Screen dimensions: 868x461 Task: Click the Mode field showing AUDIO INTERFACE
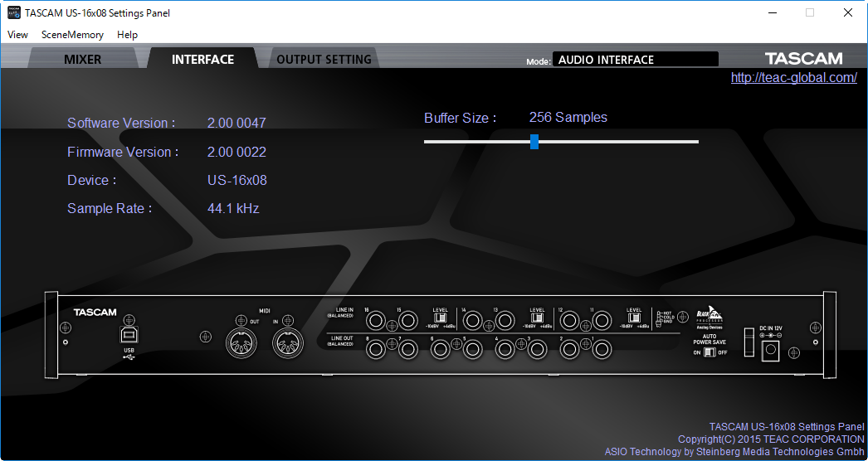tap(636, 59)
